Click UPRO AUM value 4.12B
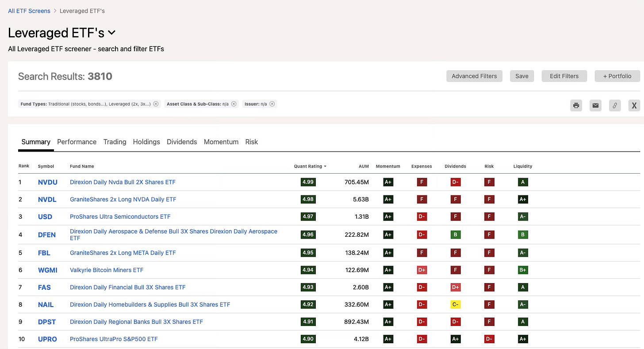Viewport: 644px width, 349px height. tap(360, 339)
